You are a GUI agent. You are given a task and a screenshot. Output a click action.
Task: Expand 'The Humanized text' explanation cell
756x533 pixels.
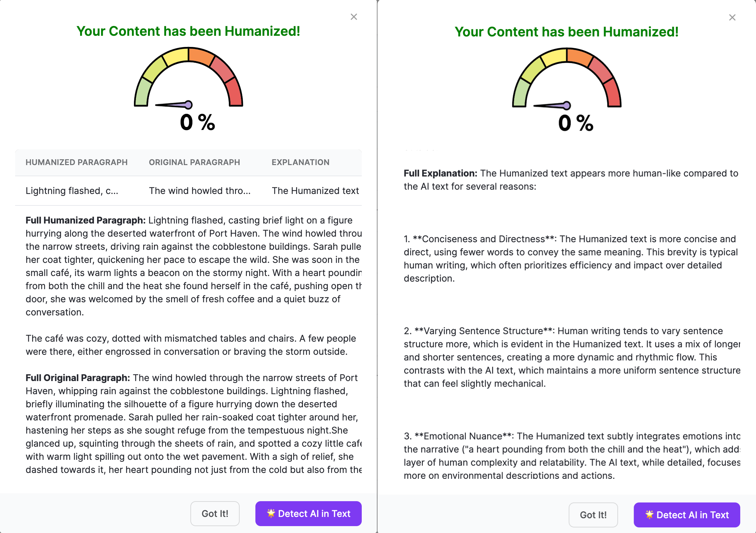click(315, 190)
